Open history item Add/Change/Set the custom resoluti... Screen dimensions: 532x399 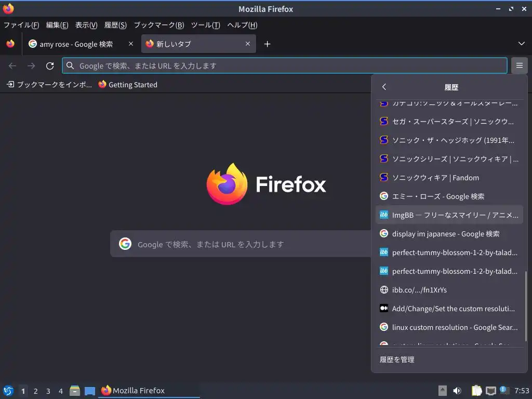[449, 309]
